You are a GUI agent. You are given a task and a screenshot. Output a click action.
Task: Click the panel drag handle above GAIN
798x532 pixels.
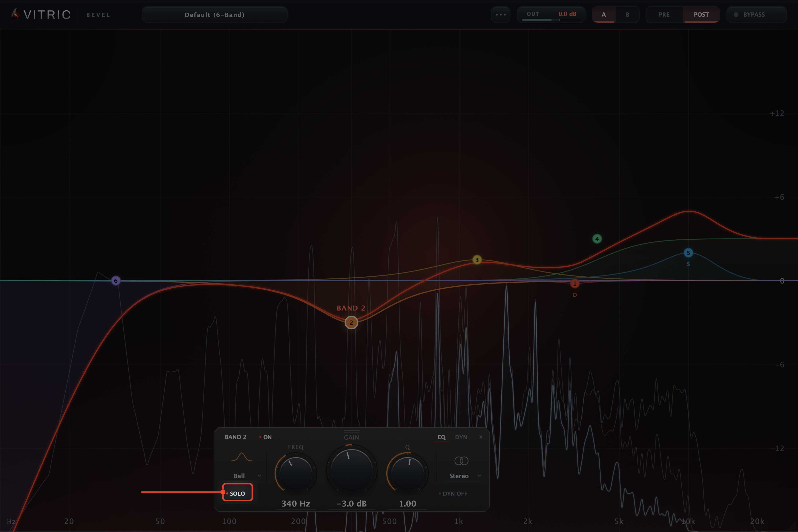pyautogui.click(x=352, y=431)
